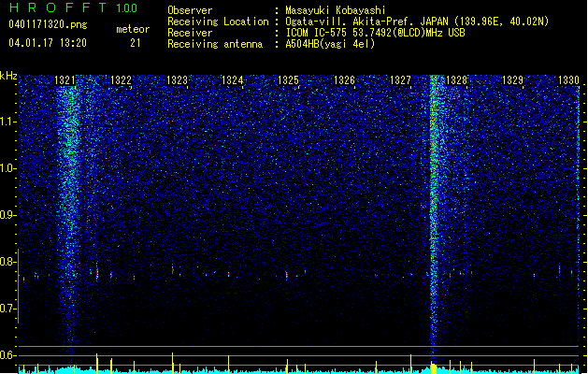Select the 1329 time marker
Image resolution: width=588 pixels, height=374 pixels.
click(x=512, y=80)
